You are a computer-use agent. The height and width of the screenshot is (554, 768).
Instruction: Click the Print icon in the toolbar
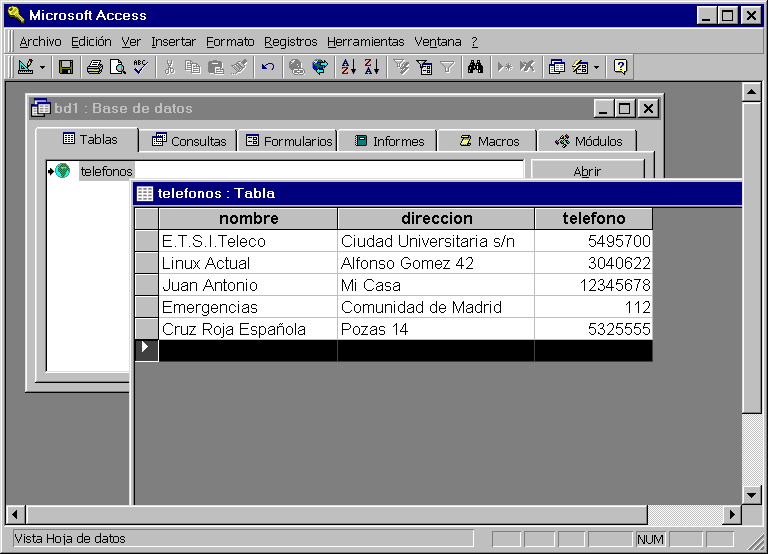94,67
